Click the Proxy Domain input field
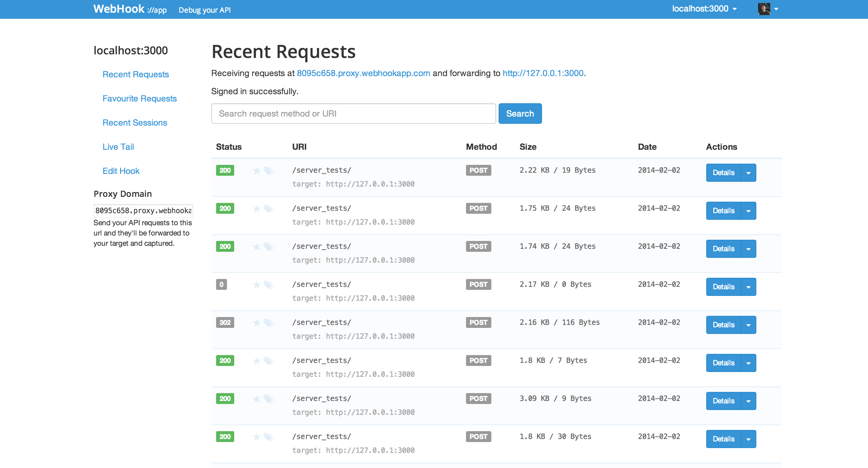This screenshot has width=868, height=468. [x=143, y=210]
